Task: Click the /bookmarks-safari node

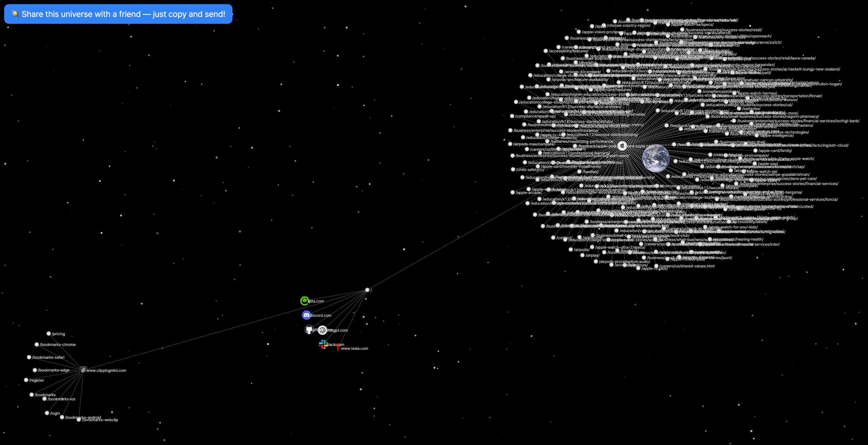Action: point(29,357)
